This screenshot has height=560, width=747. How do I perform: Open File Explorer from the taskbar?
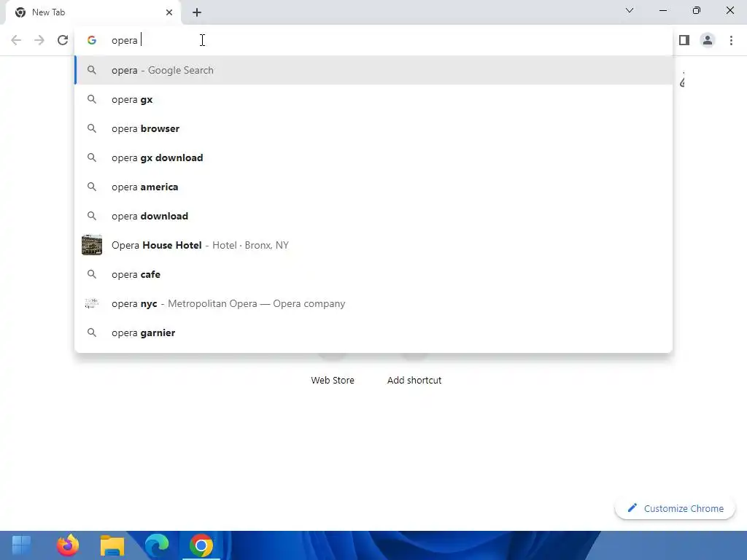point(112,545)
